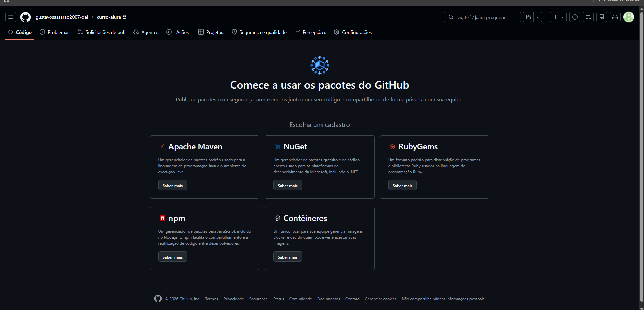644x310 pixels.
Task: Open the Contato footer link
Action: point(352,299)
